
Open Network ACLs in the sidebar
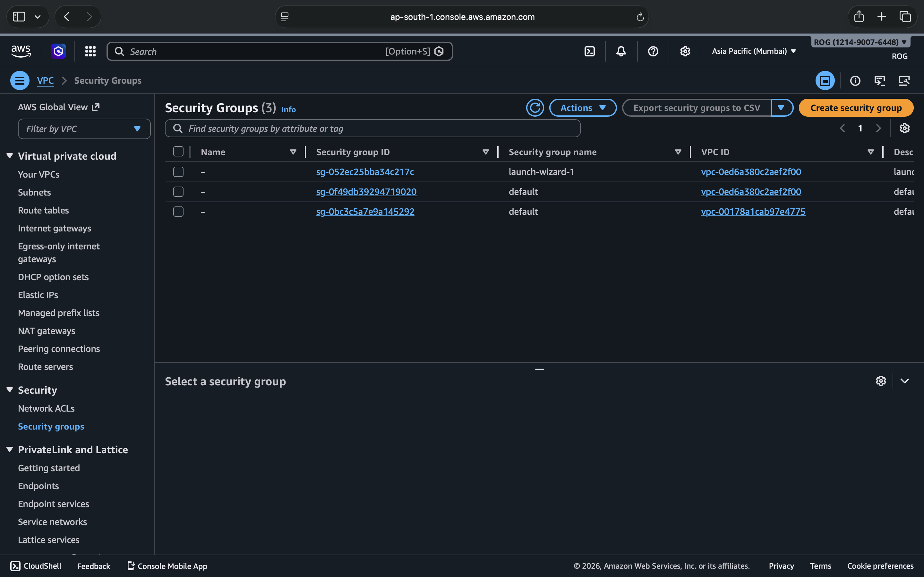coord(46,408)
